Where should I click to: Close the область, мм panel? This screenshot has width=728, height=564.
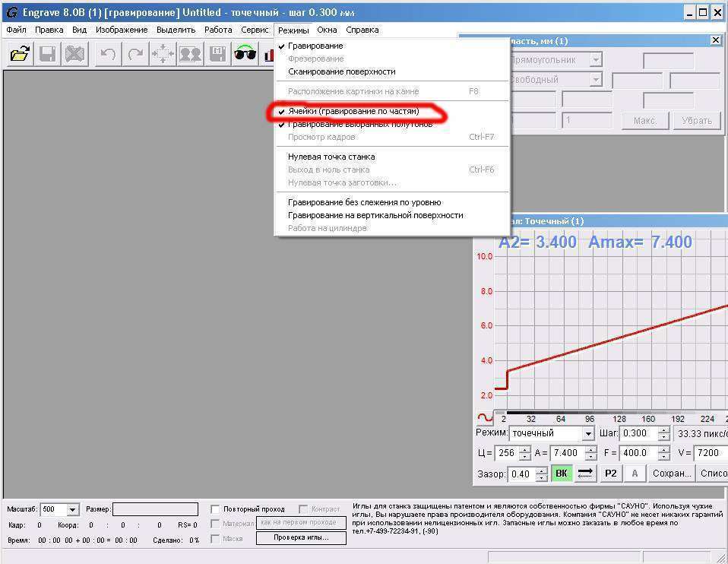coord(715,40)
